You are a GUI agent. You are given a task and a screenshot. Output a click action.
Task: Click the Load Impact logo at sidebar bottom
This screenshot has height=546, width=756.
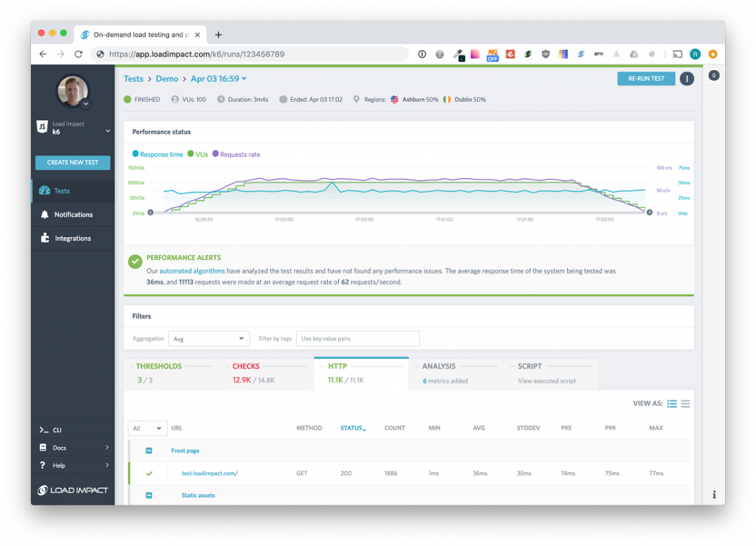[x=72, y=490]
